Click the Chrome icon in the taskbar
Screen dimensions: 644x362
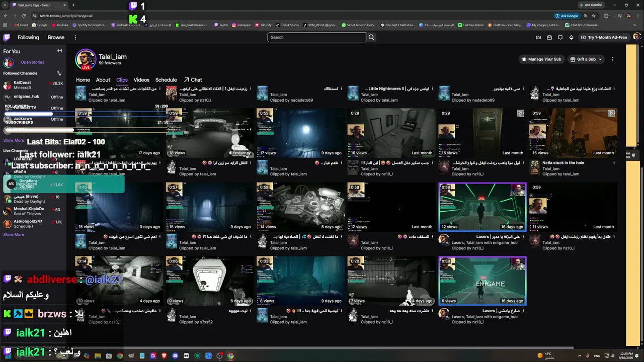tap(230, 356)
